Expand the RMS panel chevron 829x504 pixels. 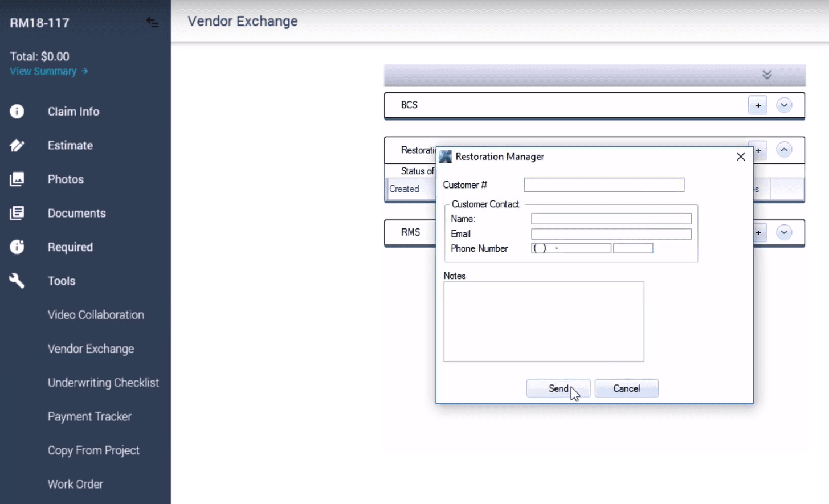coord(784,232)
